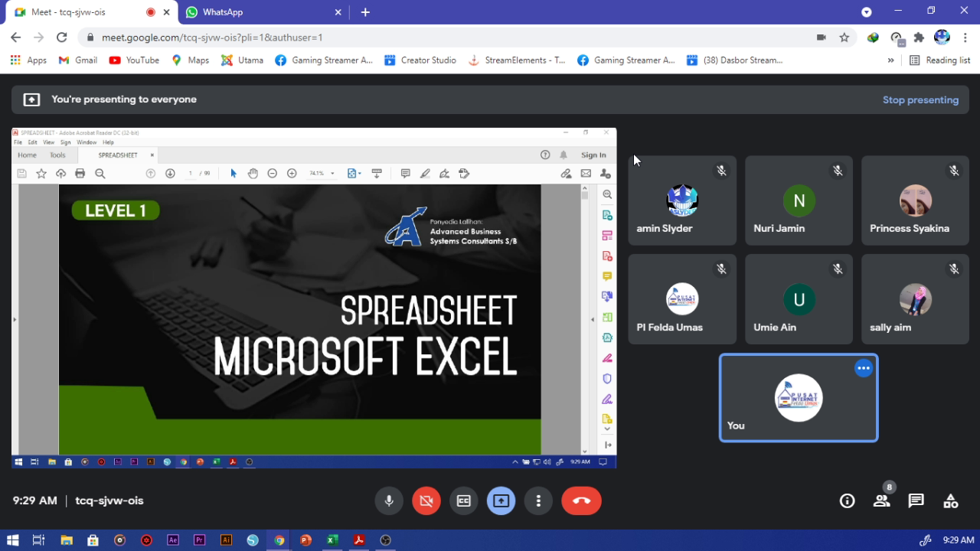Bookmark this page with star icon
The image size is (980, 551).
pyautogui.click(x=844, y=37)
